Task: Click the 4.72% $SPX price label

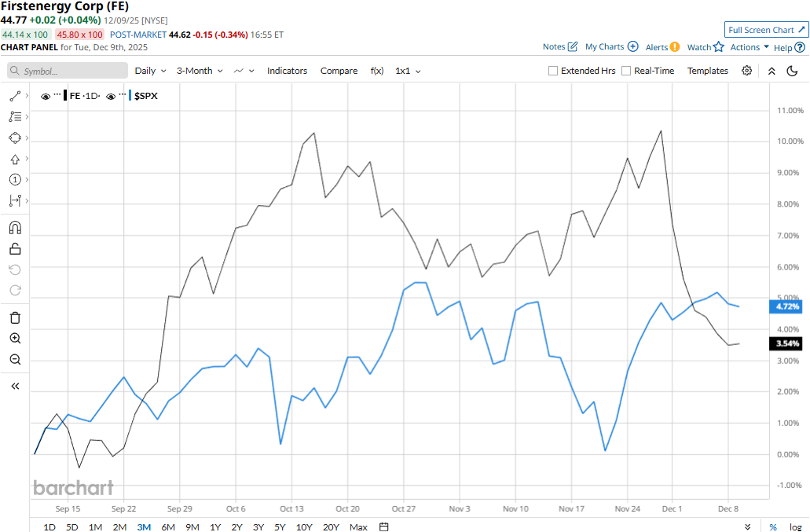Action: coord(786,306)
